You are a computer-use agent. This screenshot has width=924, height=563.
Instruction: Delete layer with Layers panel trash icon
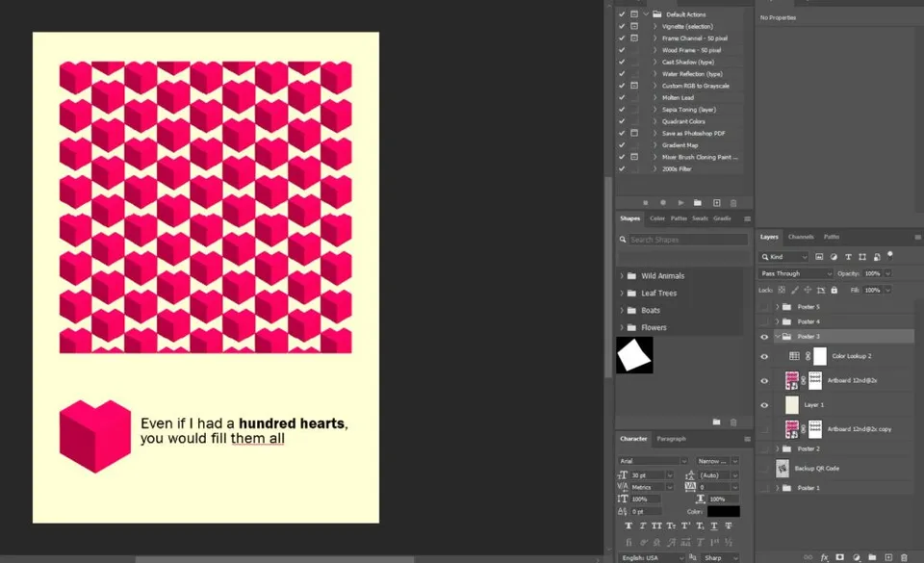point(904,557)
